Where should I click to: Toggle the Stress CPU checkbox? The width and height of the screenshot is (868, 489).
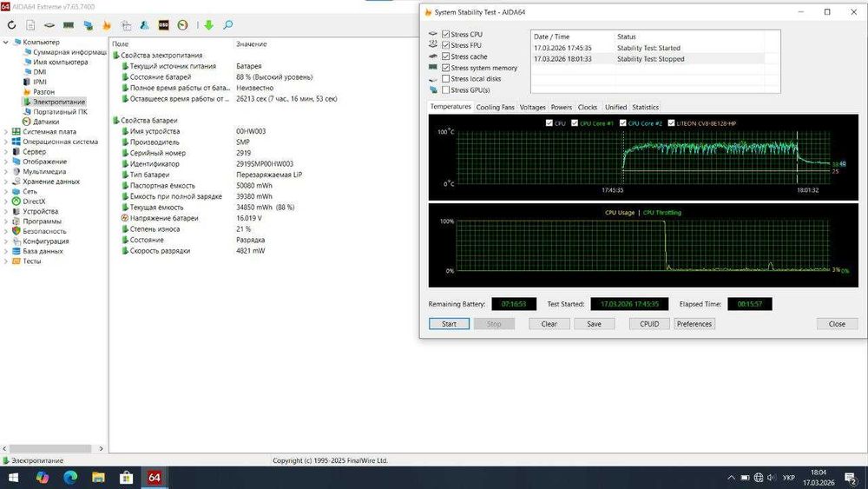click(445, 35)
